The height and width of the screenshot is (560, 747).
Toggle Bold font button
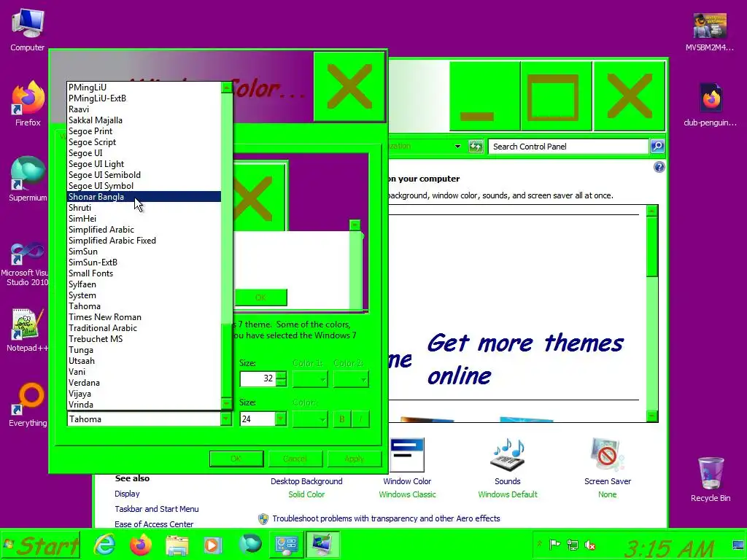coord(341,419)
